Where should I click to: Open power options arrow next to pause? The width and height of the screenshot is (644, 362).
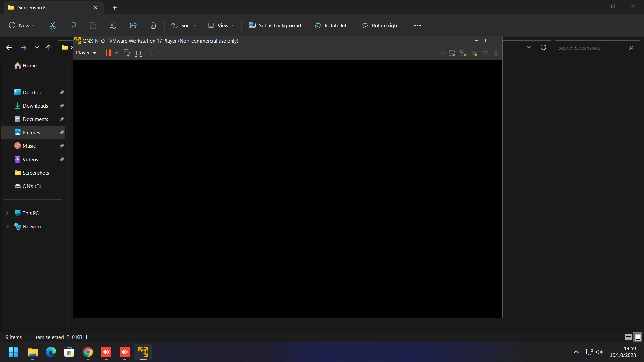coord(116,53)
